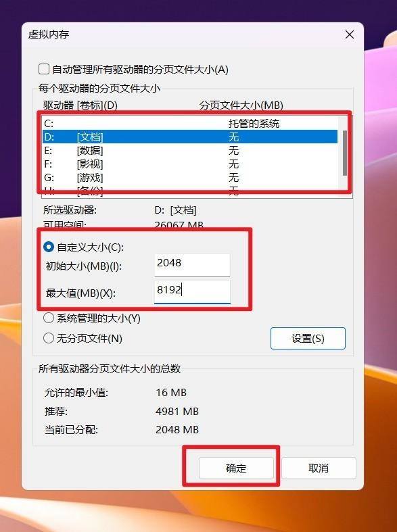Select the 自定义大小 radio button

(49, 247)
